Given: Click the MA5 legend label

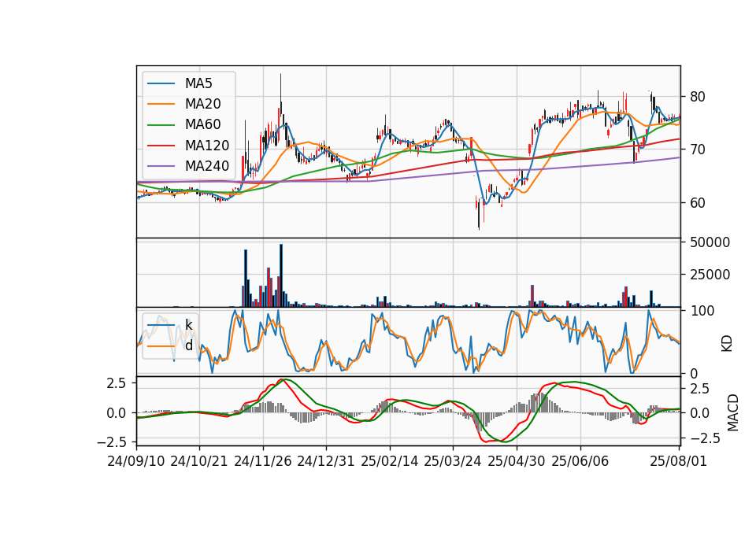Looking at the screenshot, I should [x=198, y=83].
